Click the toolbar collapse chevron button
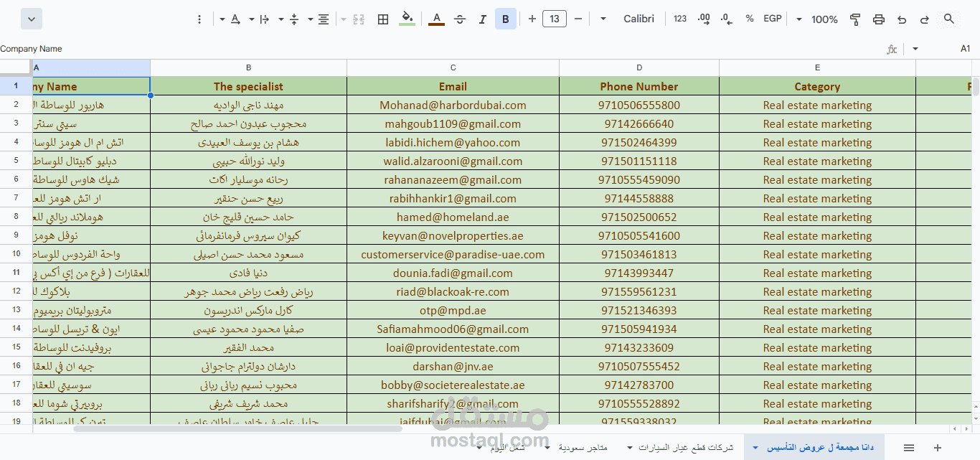 (x=32, y=19)
